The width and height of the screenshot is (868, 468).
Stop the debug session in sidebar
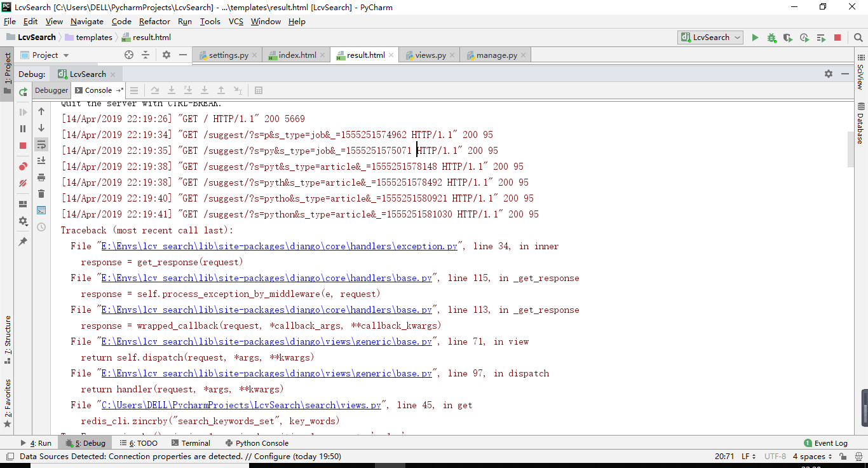pos(23,146)
